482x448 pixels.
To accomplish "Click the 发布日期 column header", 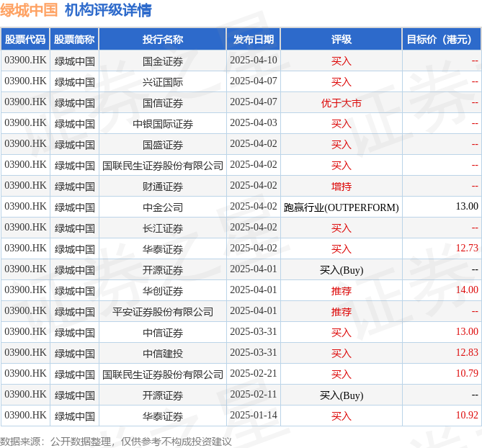I will (x=254, y=40).
